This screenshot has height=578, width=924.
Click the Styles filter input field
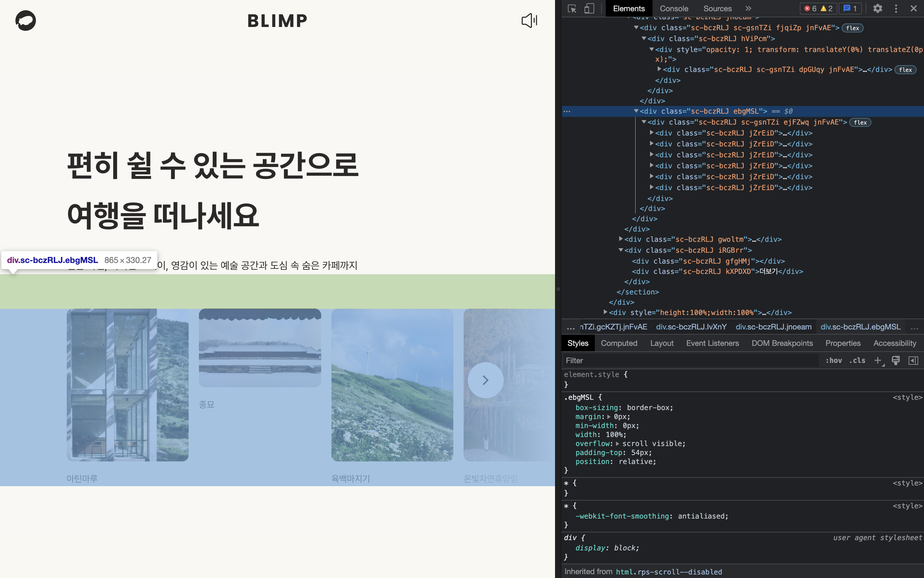[x=690, y=361]
